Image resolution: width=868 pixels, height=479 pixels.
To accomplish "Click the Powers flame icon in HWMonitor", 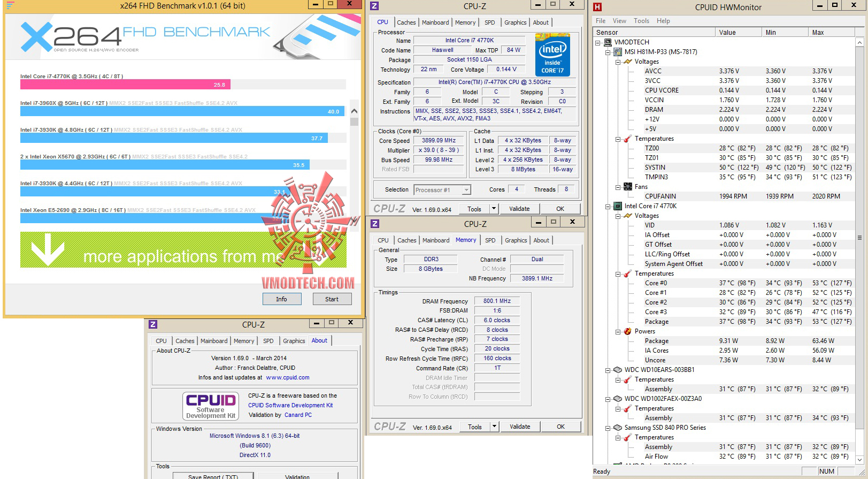I will tap(628, 331).
